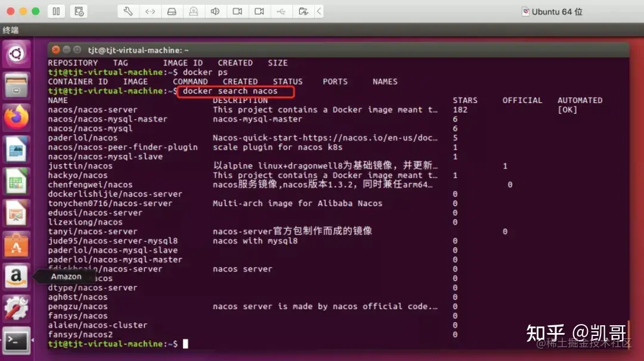644x361 pixels.
Task: Click the 终端 menu bar label
Action: tap(11, 30)
